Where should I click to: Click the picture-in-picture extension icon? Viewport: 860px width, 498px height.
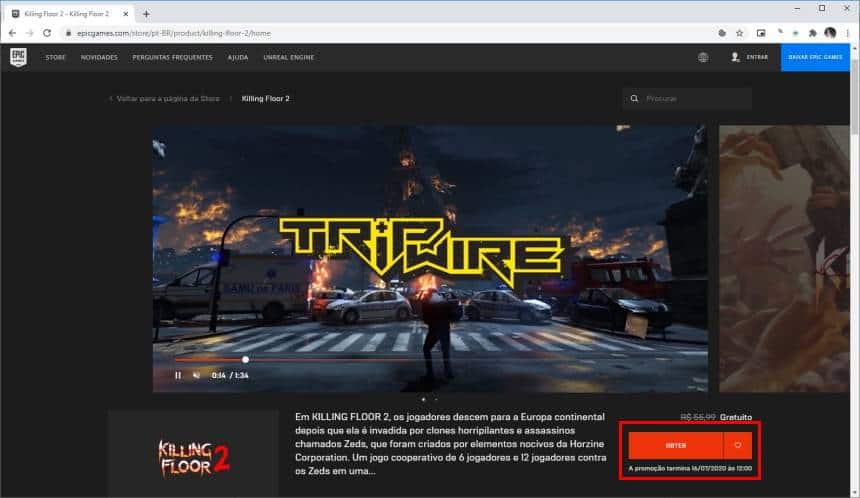point(761,33)
